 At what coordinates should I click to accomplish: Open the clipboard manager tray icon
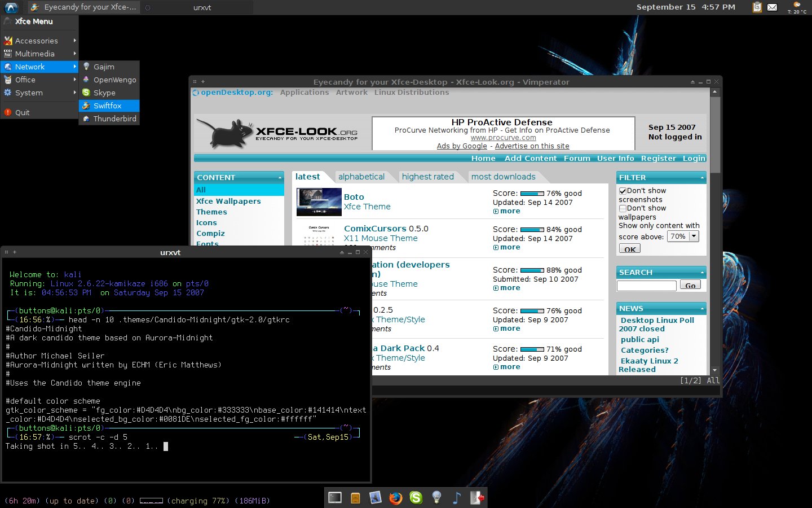tap(757, 7)
